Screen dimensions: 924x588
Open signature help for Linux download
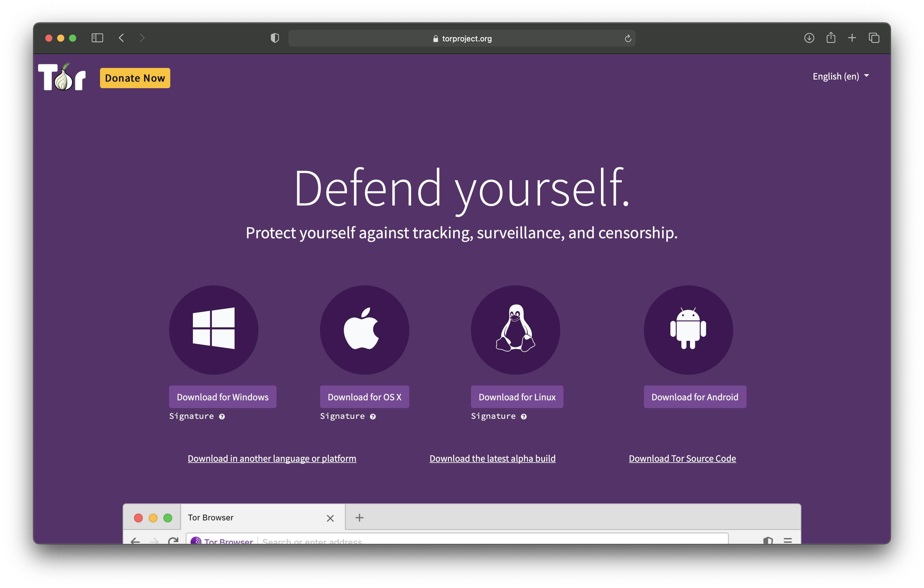point(524,417)
